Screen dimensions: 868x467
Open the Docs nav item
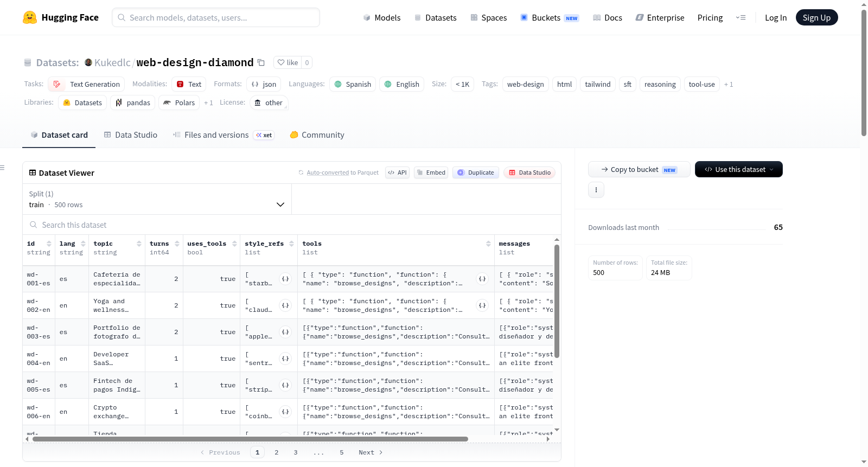607,17
